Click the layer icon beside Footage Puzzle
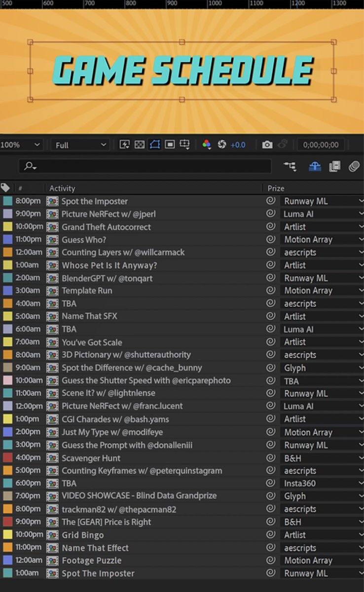364x592 pixels. click(x=52, y=560)
